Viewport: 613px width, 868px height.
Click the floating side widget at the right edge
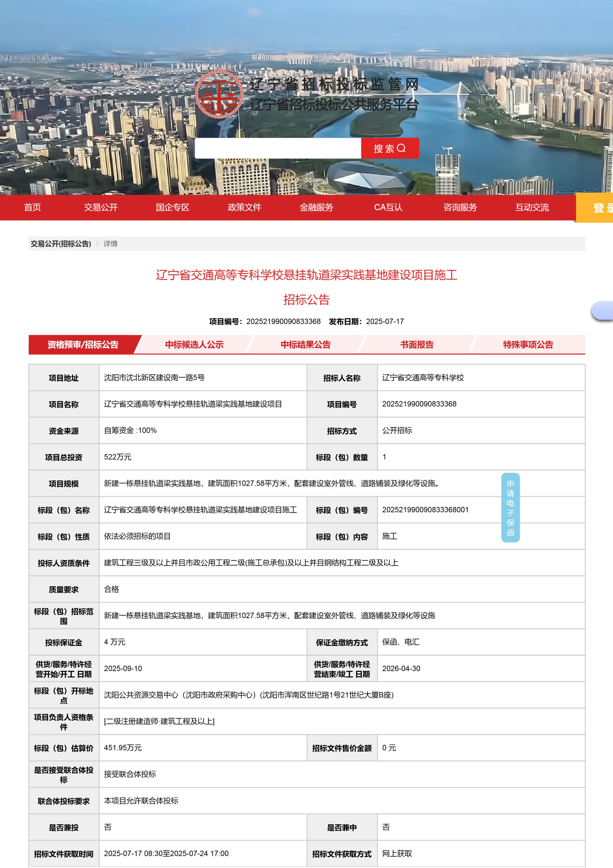click(x=603, y=311)
